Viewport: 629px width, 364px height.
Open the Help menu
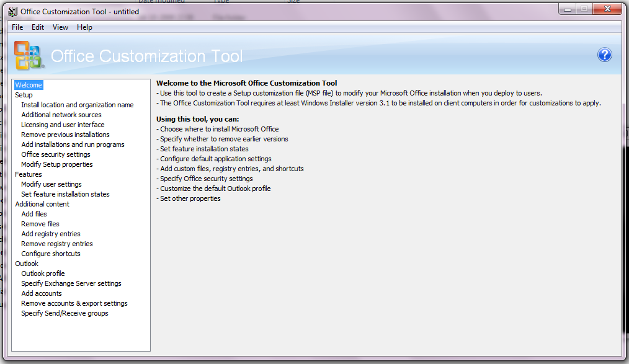pos(84,27)
